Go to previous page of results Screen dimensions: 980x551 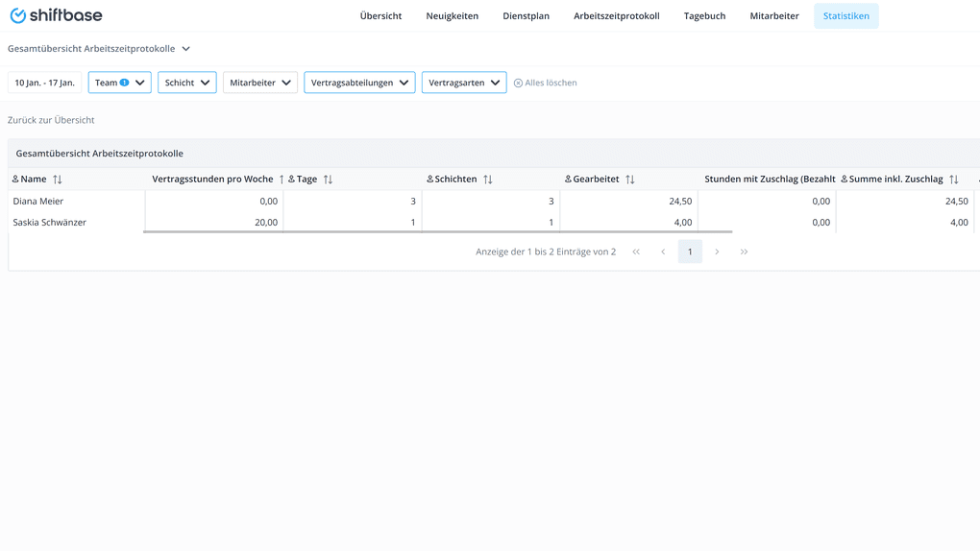(663, 252)
